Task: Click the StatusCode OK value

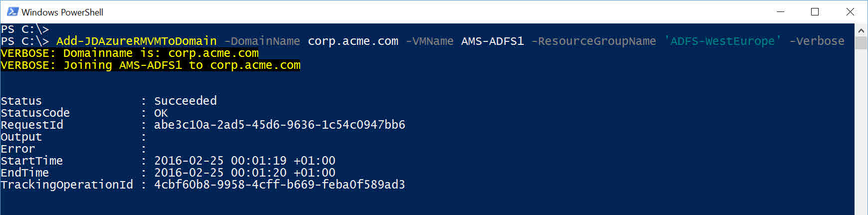Action: (161, 113)
